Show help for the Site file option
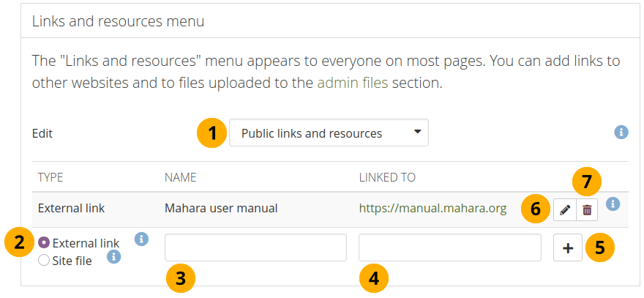This screenshot has width=644, height=298. (x=113, y=256)
